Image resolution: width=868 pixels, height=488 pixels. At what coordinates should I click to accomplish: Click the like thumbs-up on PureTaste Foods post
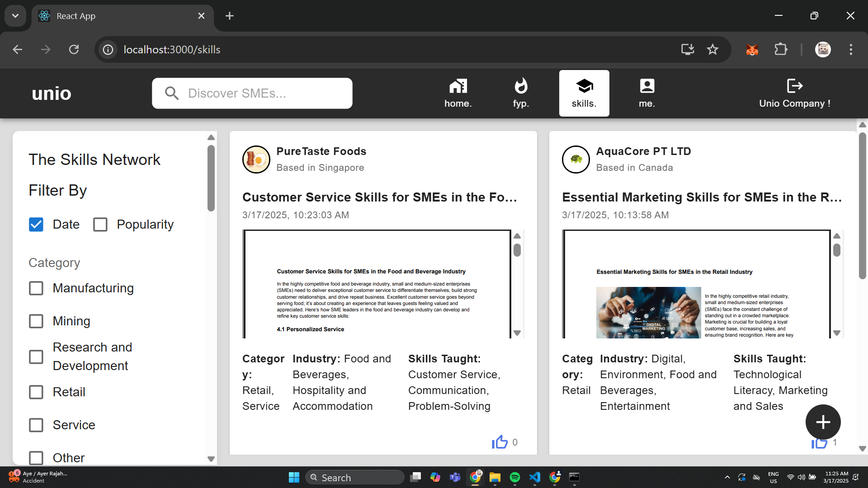tap(500, 442)
